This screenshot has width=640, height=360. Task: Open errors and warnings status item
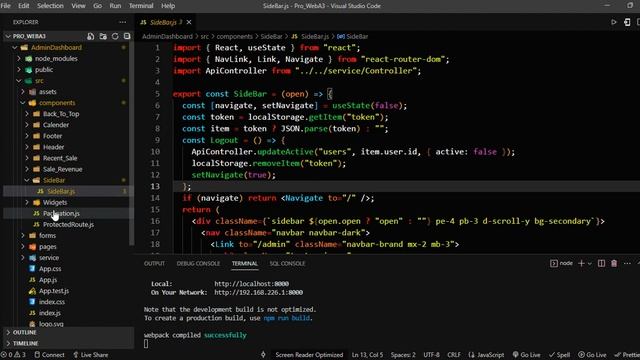13,355
